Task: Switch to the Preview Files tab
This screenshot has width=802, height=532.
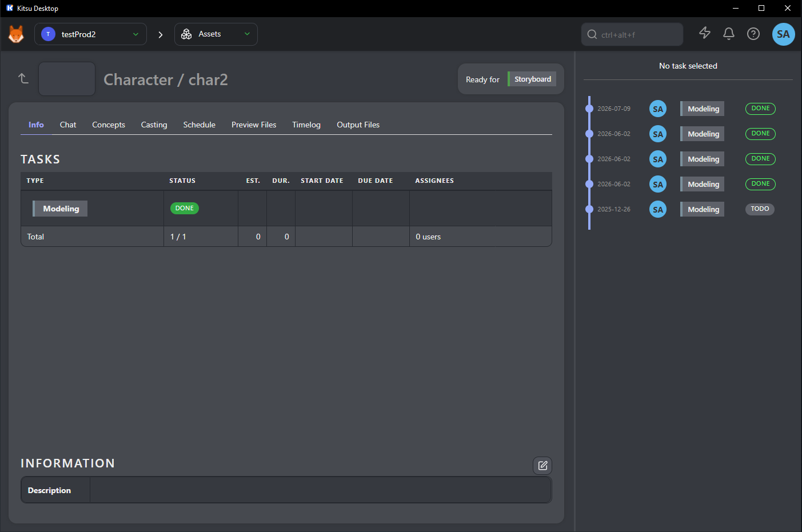Action: 254,125
